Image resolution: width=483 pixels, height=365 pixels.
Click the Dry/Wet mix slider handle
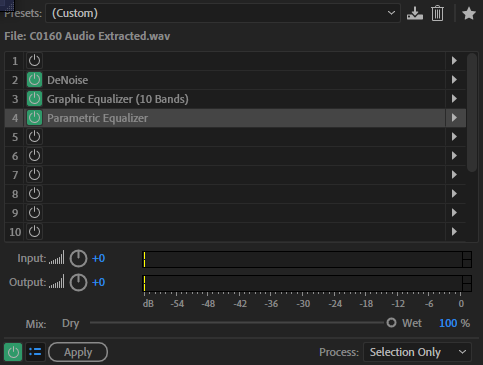[391, 323]
